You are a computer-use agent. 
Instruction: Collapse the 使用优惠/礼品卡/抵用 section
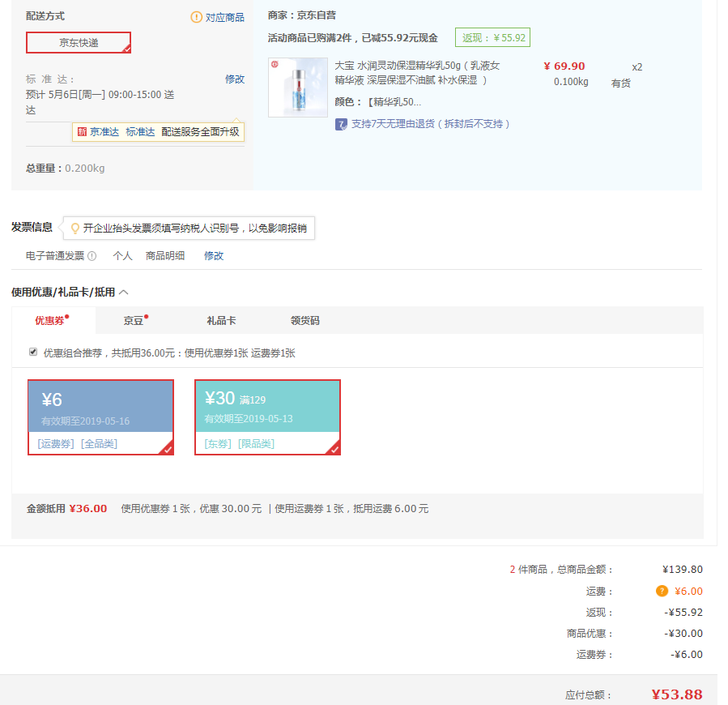[x=124, y=293]
